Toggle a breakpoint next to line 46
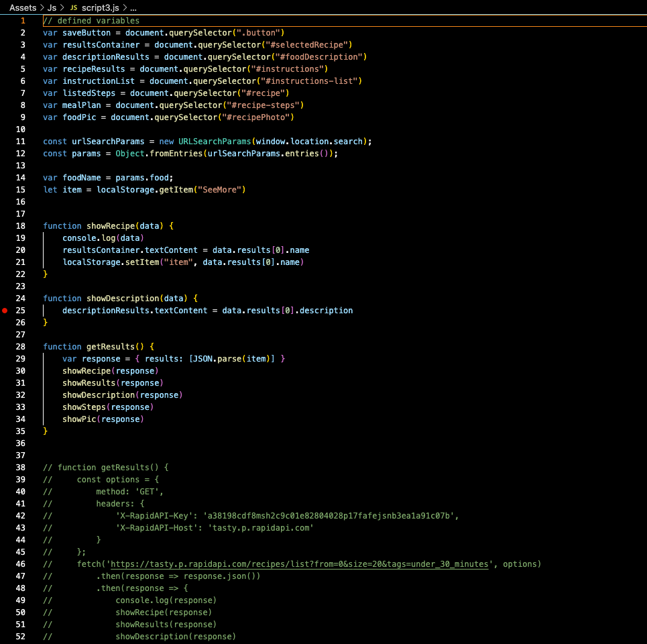647x644 pixels. [x=5, y=563]
